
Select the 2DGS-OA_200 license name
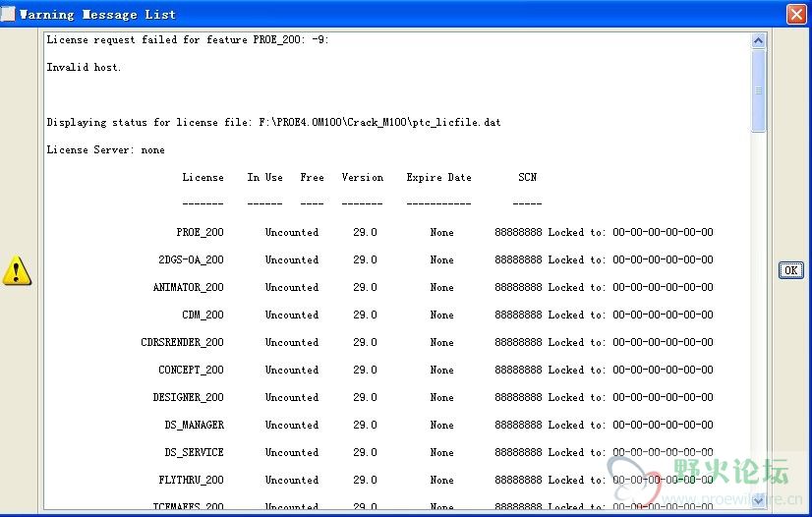191,259
